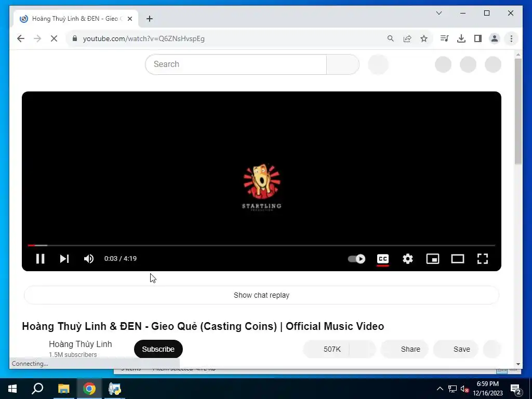Open the Share dialog

pos(404,349)
